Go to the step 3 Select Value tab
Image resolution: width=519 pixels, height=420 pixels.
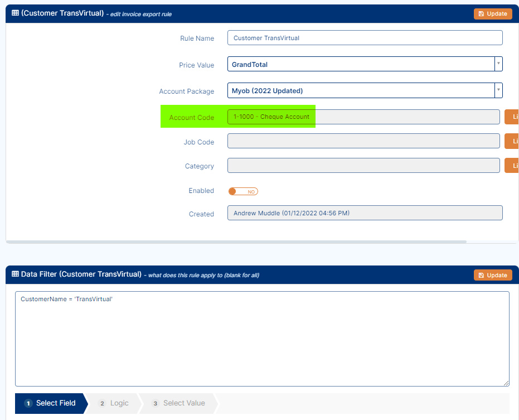pos(178,403)
